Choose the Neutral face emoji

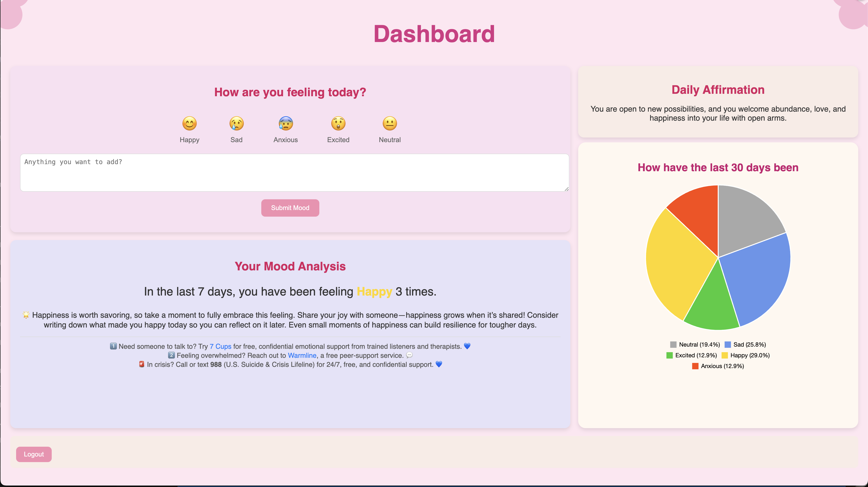(390, 123)
